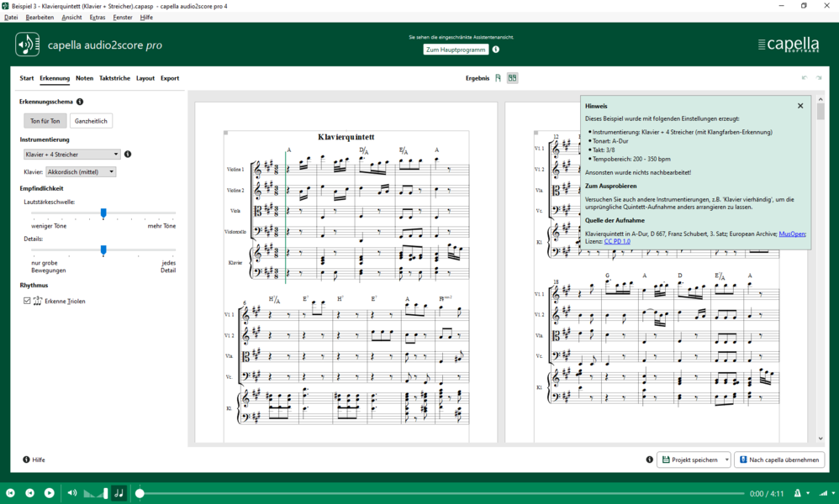Click the signal bars icon in the playback bar
The image size is (839, 504).
point(824,493)
